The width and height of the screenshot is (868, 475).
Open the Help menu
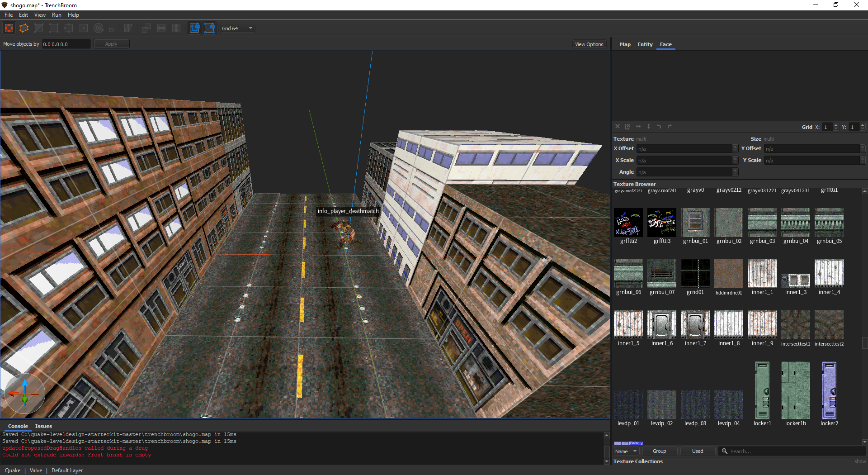pos(73,15)
